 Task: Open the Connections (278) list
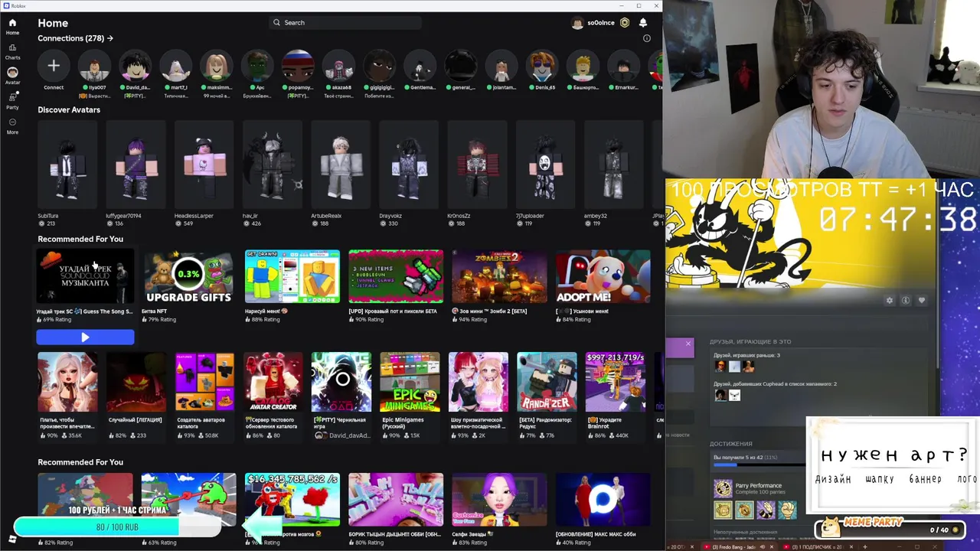coord(75,38)
